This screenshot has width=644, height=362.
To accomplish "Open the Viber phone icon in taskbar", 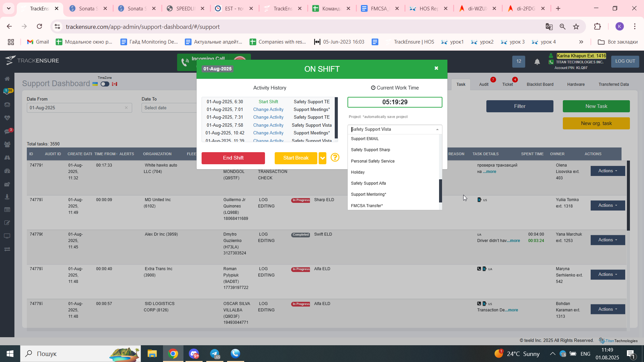I will [235, 354].
